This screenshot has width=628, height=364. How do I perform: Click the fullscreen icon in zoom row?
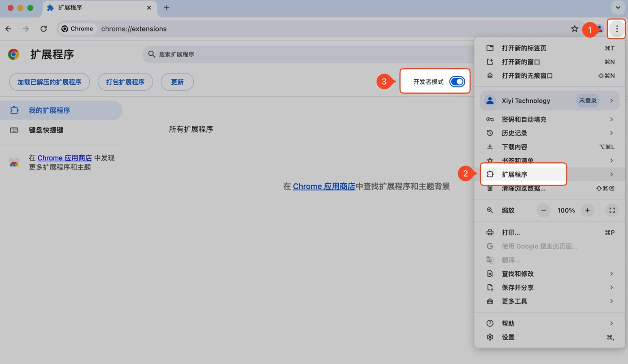click(x=612, y=210)
